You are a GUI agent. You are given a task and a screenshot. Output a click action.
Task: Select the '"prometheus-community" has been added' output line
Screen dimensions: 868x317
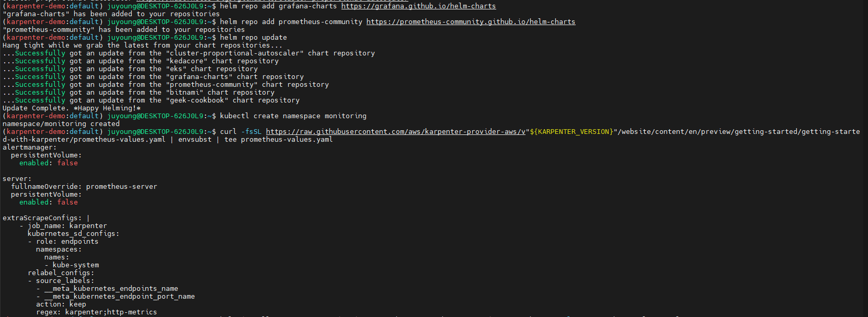coord(123,30)
